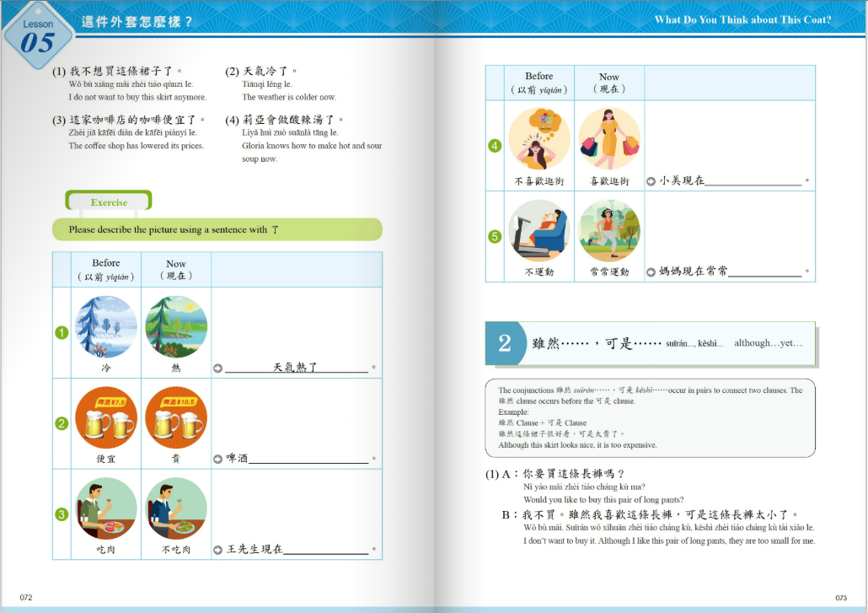The width and height of the screenshot is (868, 613).
Task: Click the woman carrying shopping bags picture
Action: [x=609, y=138]
